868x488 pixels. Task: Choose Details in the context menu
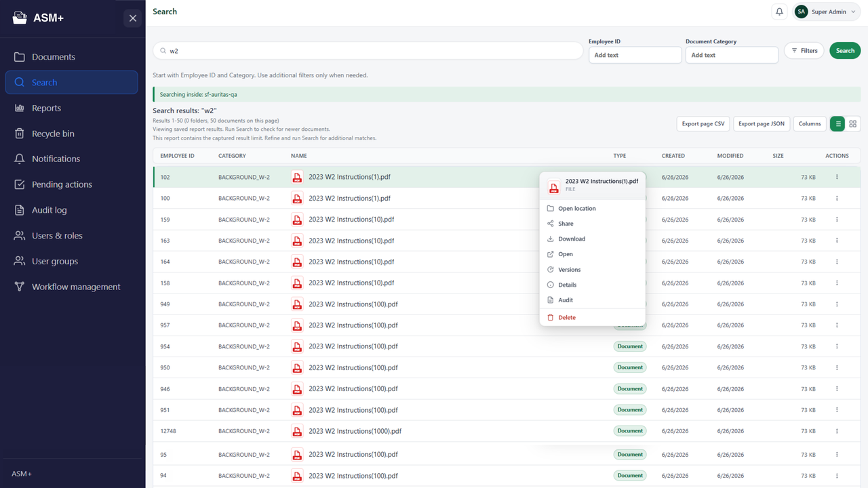click(592, 285)
